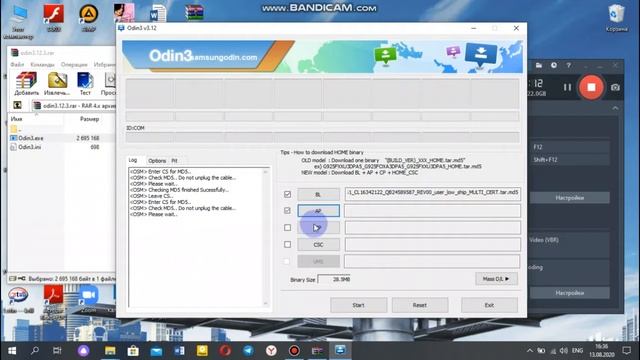
Task: Uncheck the AP checkbox
Action: [287, 211]
